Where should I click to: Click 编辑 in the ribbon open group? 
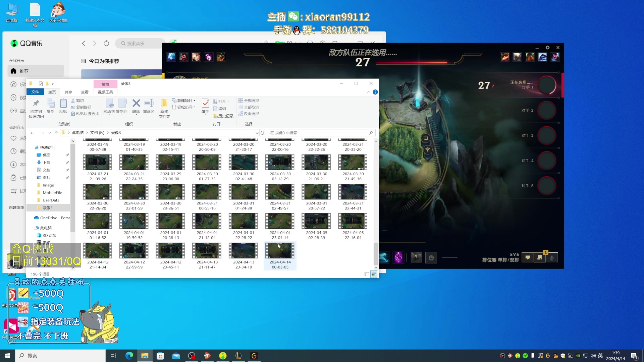click(x=220, y=109)
